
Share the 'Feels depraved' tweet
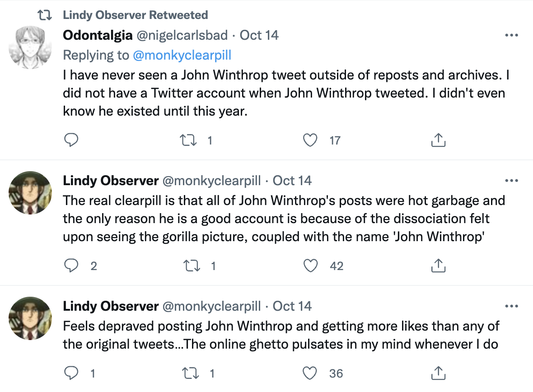[x=438, y=373]
